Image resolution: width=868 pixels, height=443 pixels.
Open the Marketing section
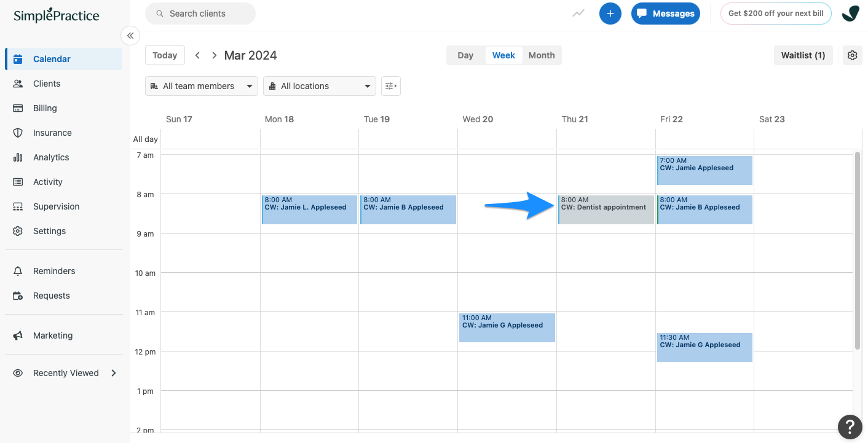[52, 335]
